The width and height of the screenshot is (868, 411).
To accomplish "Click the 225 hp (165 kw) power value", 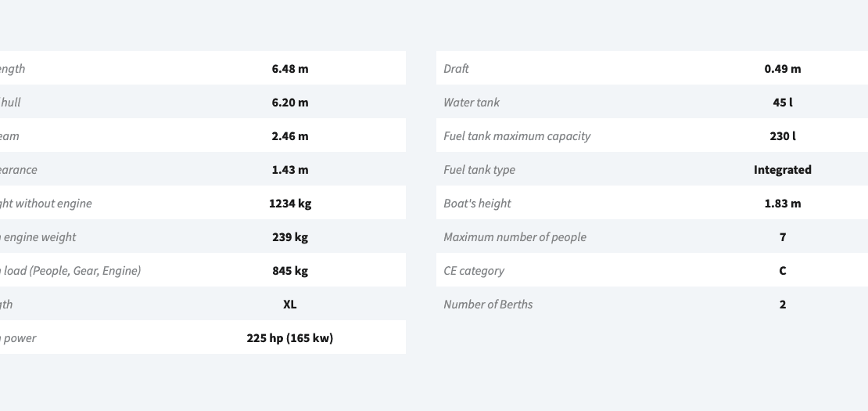I will click(x=290, y=338).
